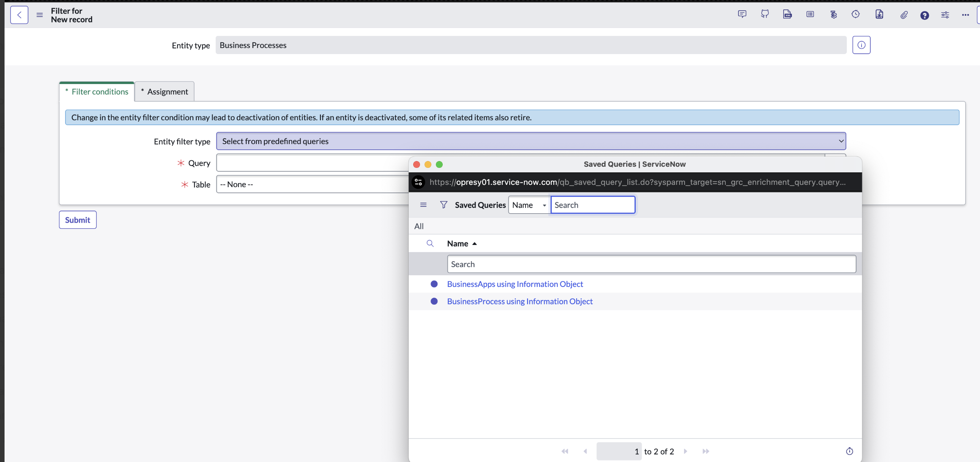The image size is (980, 462).
Task: Open Saved Queries list hamburger menu
Action: coord(423,205)
